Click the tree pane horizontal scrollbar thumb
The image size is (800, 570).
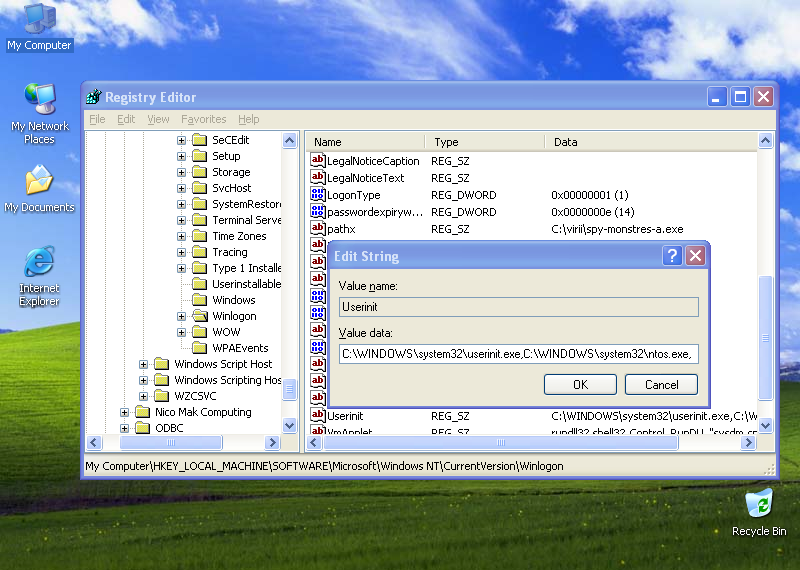pos(171,442)
